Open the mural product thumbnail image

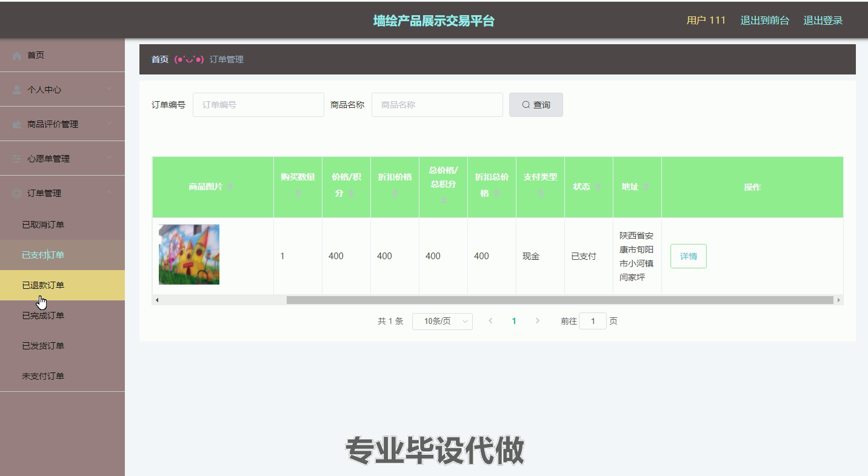pos(189,254)
